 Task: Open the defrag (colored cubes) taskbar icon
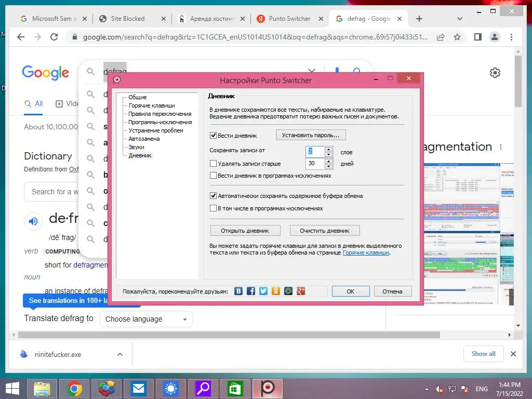click(x=107, y=388)
